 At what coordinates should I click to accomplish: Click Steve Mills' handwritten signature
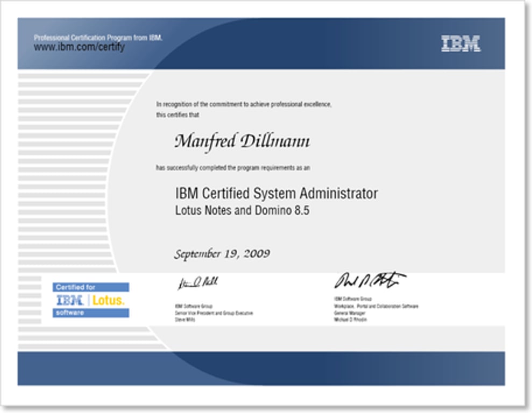(198, 283)
